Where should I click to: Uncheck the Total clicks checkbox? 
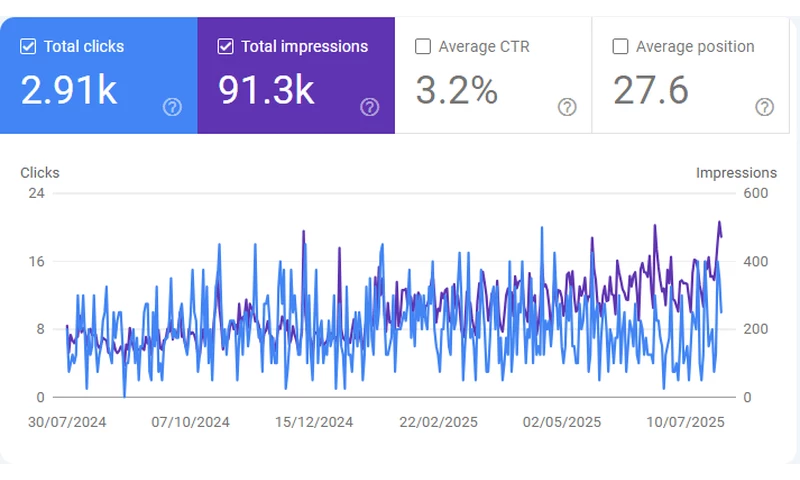coord(28,46)
